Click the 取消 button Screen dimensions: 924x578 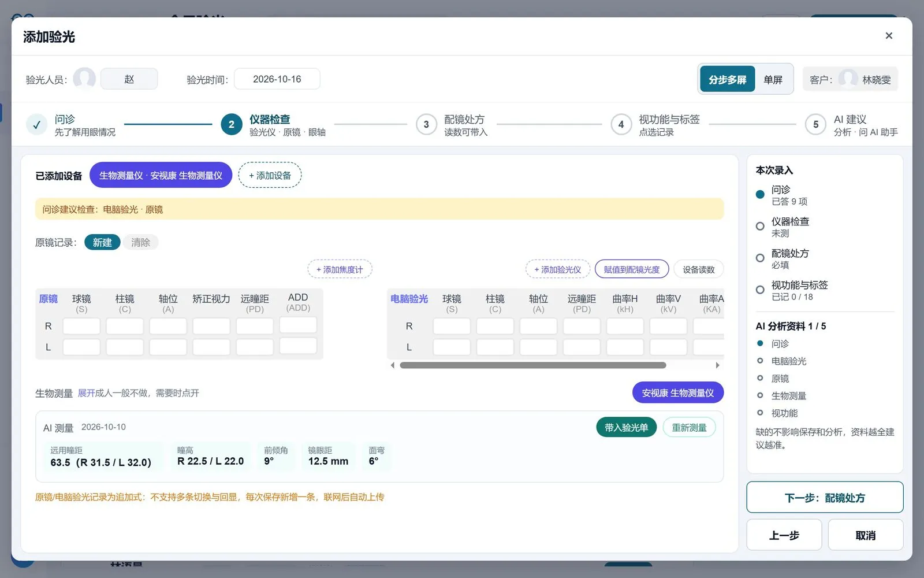865,535
